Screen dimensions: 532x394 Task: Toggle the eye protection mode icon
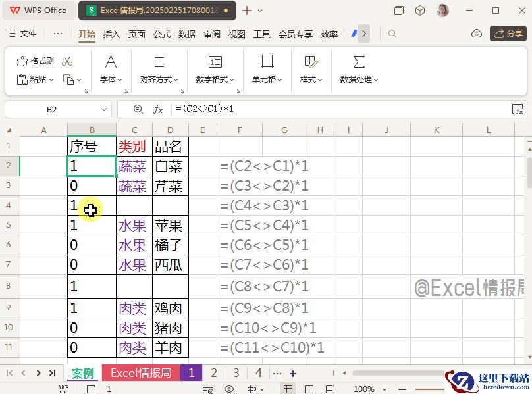pos(229,389)
